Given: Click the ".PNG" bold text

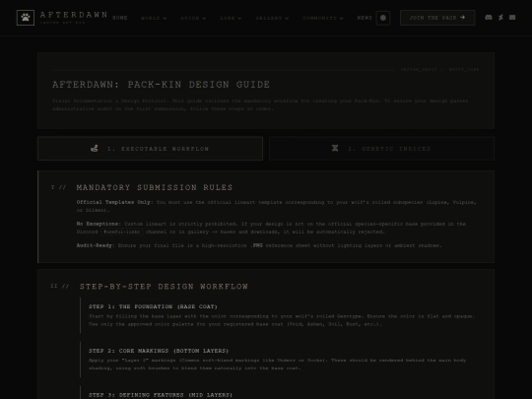Looking at the screenshot, I should [x=256, y=245].
